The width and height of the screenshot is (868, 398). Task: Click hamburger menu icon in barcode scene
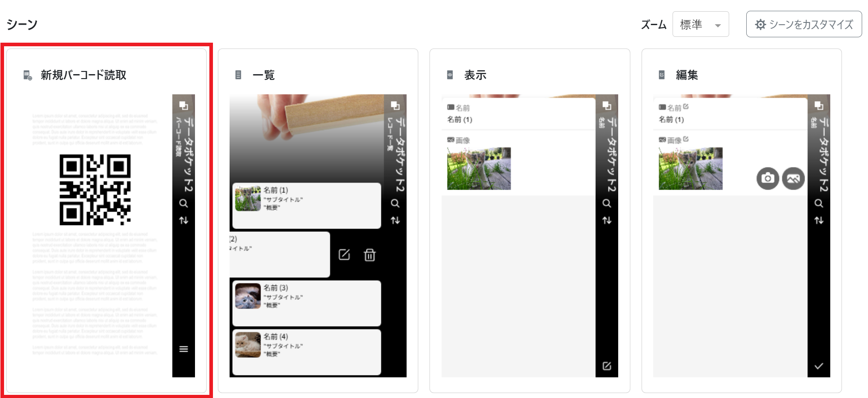[x=184, y=349]
